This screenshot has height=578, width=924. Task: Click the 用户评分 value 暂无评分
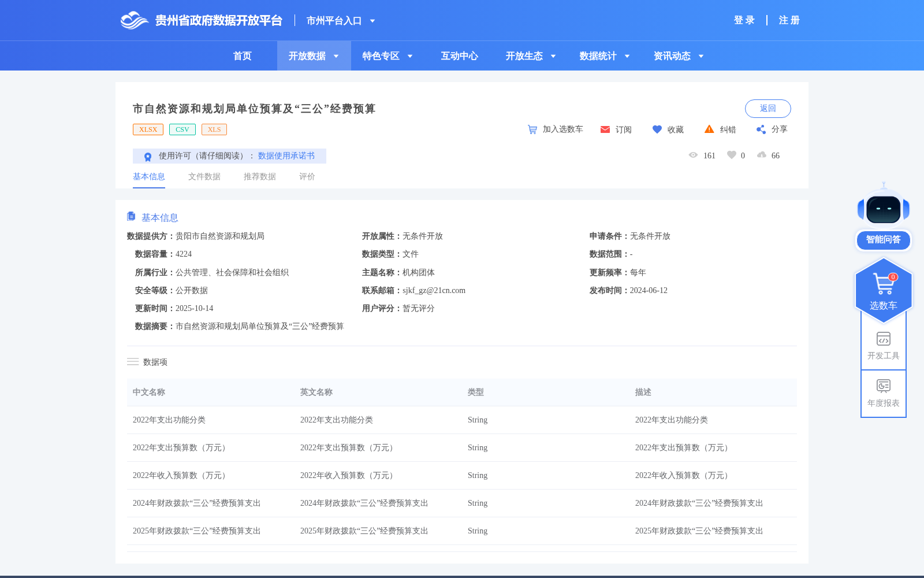pyautogui.click(x=419, y=309)
